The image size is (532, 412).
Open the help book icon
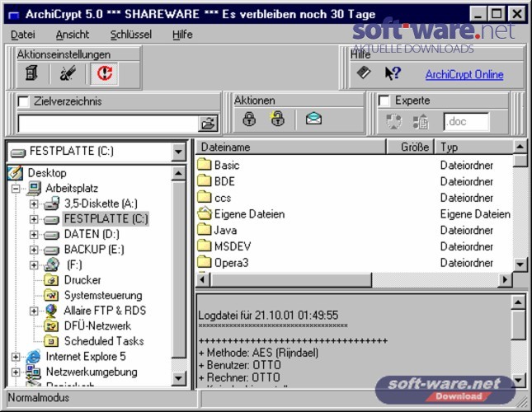coord(364,73)
